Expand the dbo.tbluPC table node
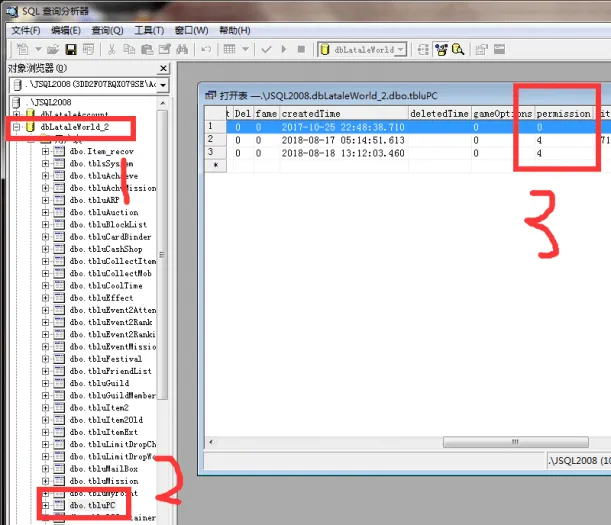Image resolution: width=611 pixels, height=525 pixels. [46, 506]
